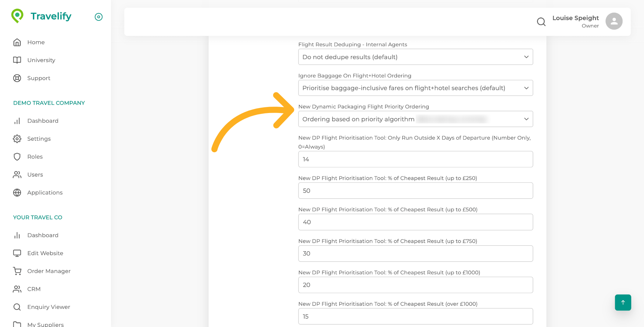Image resolution: width=644 pixels, height=327 pixels.
Task: Select the Users entry in the sidebar
Action: click(35, 174)
